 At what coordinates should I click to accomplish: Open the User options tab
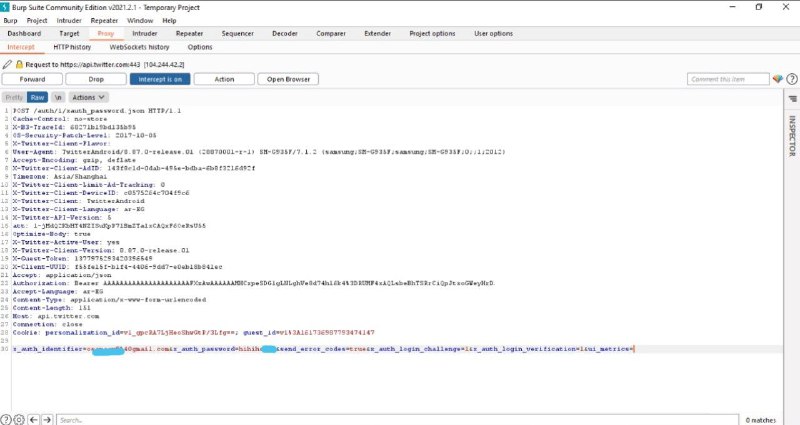(493, 33)
